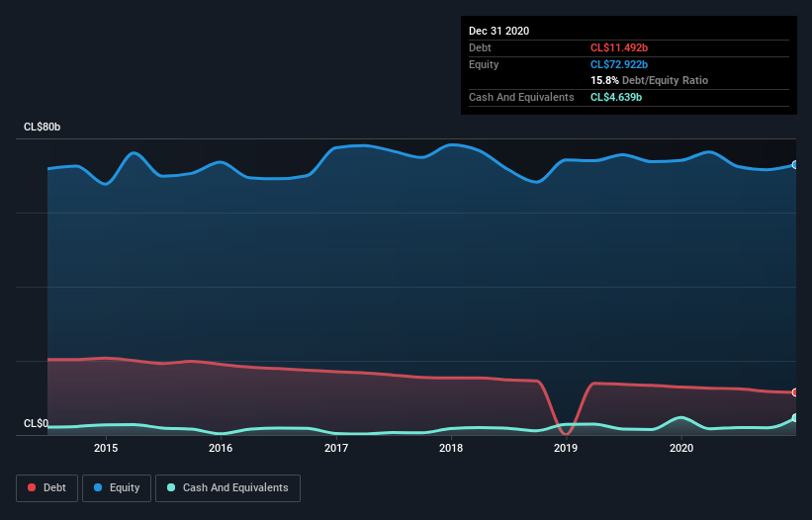This screenshot has width=812, height=520.
Task: Click the 15.8% Debt/Equity Ratio text
Action: (x=649, y=80)
